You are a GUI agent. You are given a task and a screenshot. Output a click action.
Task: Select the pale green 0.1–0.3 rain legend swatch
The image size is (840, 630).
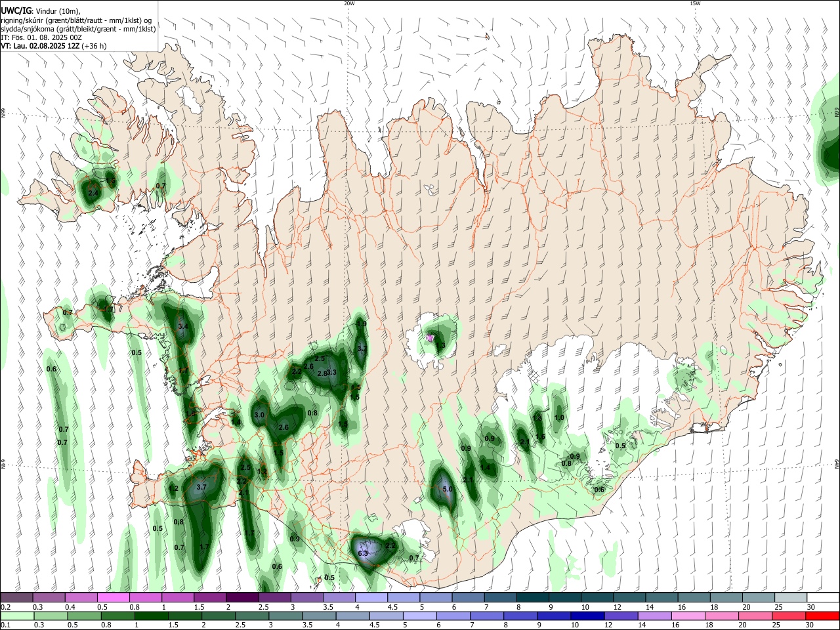pos(18,616)
